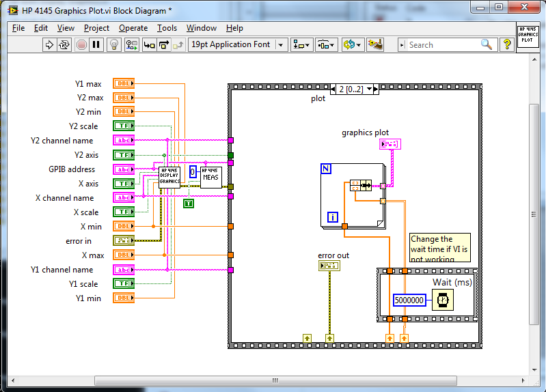Select the Y1 min DBL terminal
Image resolution: width=546 pixels, height=392 pixels.
(124, 298)
